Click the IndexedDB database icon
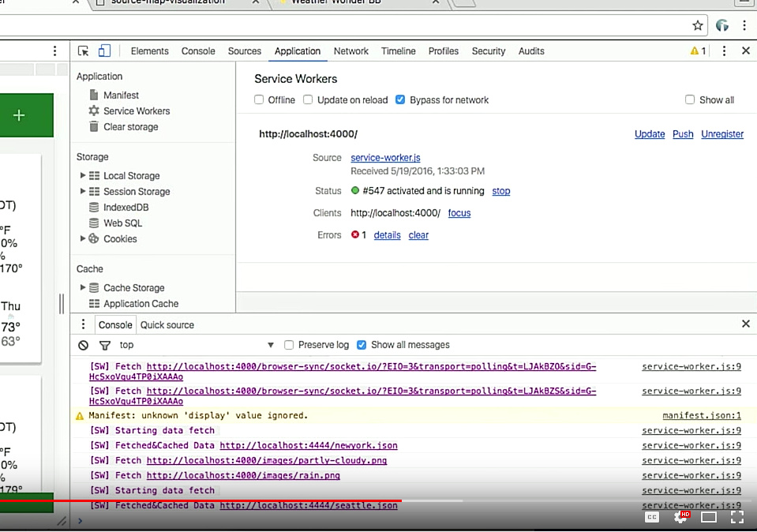 coord(94,207)
